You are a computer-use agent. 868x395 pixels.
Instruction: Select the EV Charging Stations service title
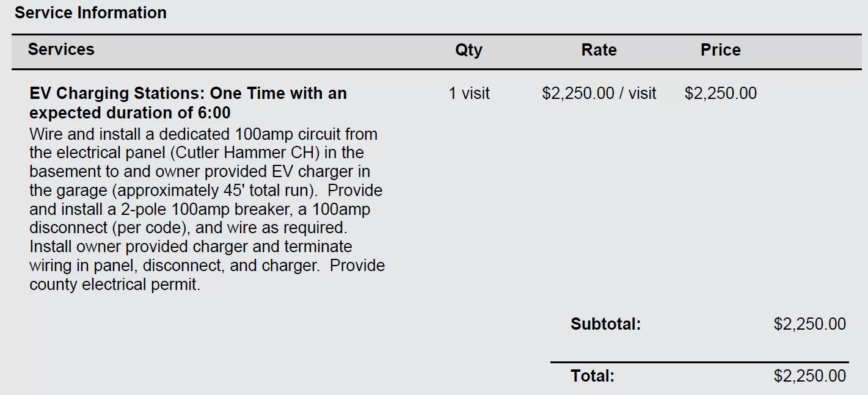(188, 103)
